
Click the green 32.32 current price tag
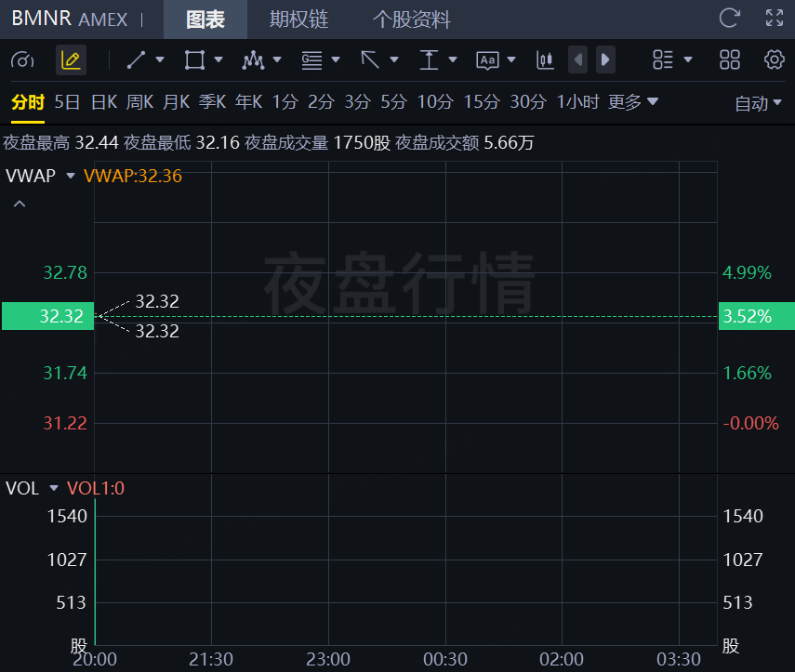point(47,316)
